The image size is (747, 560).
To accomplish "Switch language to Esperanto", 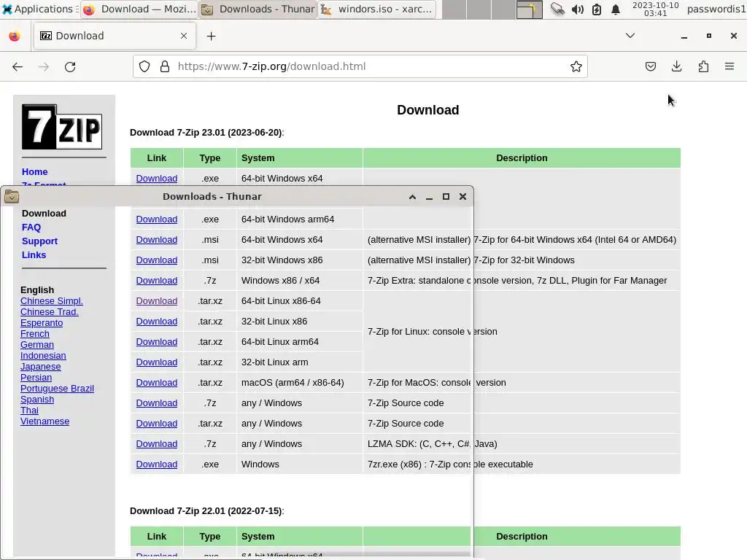I will 42,323.
